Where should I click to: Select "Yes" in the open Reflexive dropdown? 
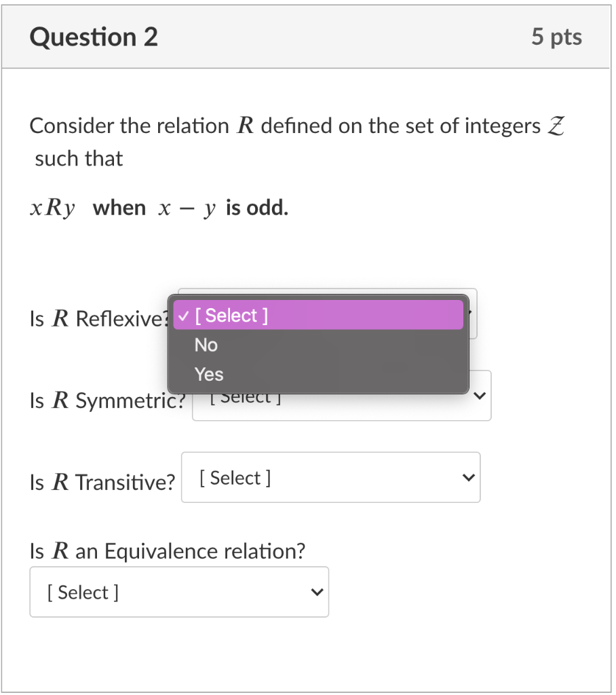[x=208, y=374]
